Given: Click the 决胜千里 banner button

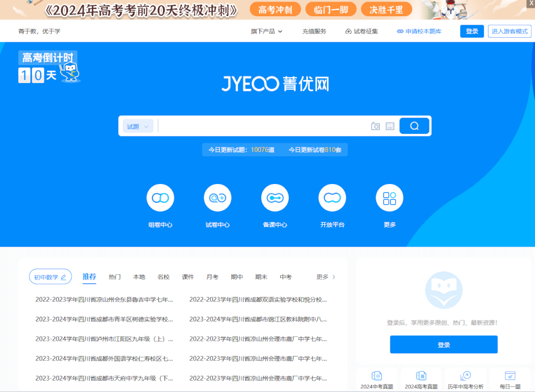Looking at the screenshot, I should coord(386,9).
